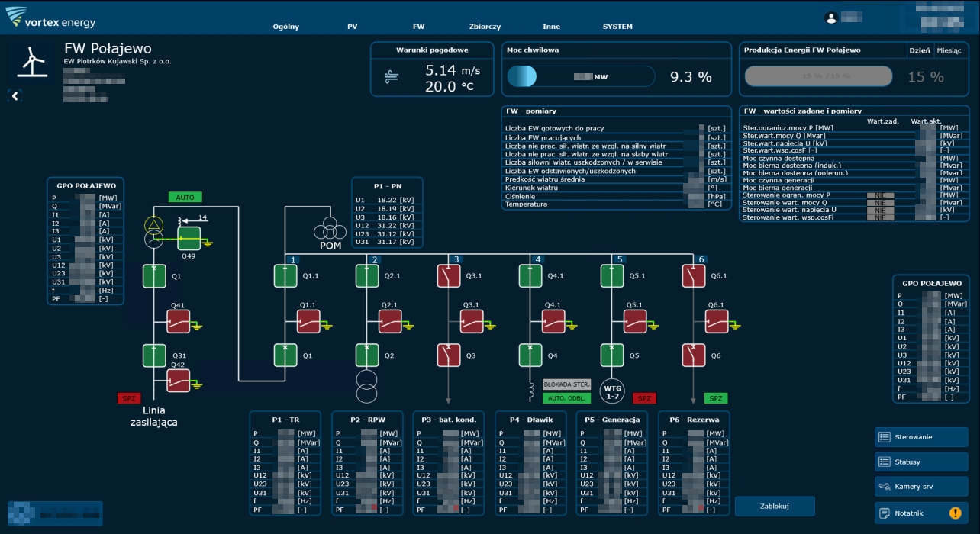The width and height of the screenshot is (980, 534).
Task: Click the Q49 grounding transformer symbol
Action: (x=189, y=239)
